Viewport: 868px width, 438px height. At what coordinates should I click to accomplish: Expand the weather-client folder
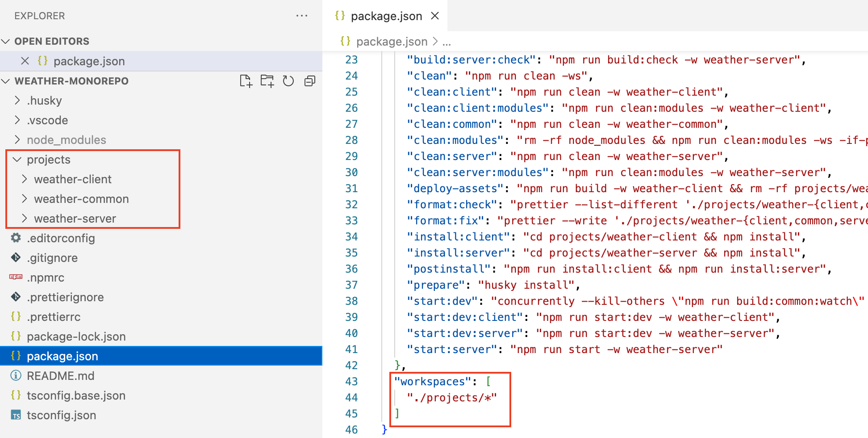[x=25, y=179]
